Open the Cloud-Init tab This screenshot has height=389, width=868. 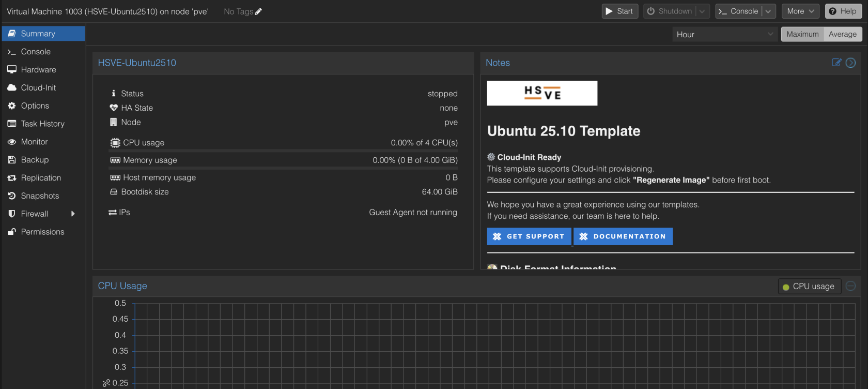[43, 87]
